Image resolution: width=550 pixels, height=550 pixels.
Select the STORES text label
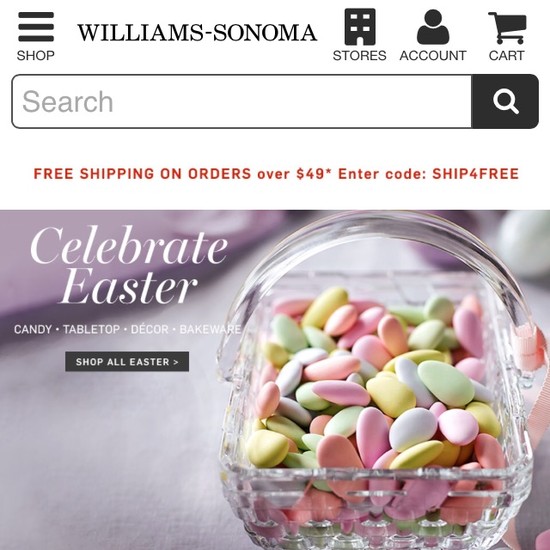point(360,55)
